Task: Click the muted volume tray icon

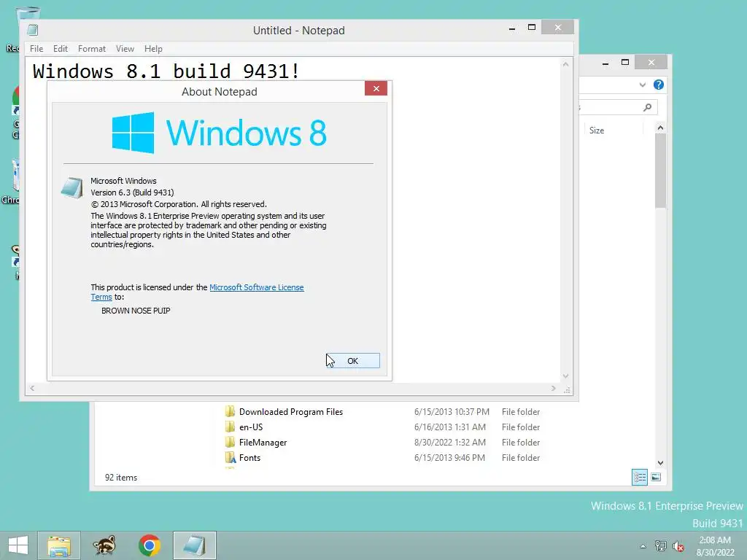Action: pos(678,546)
